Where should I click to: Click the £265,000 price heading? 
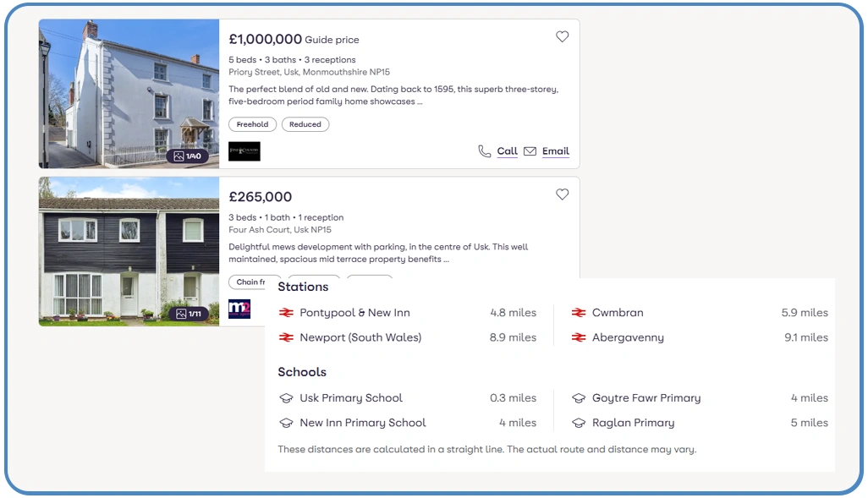pyautogui.click(x=261, y=197)
